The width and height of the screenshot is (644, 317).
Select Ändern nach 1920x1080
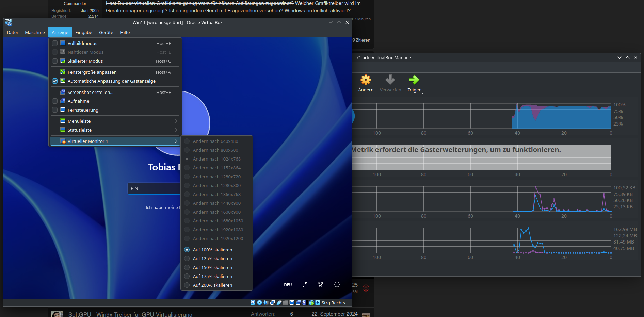click(217, 230)
